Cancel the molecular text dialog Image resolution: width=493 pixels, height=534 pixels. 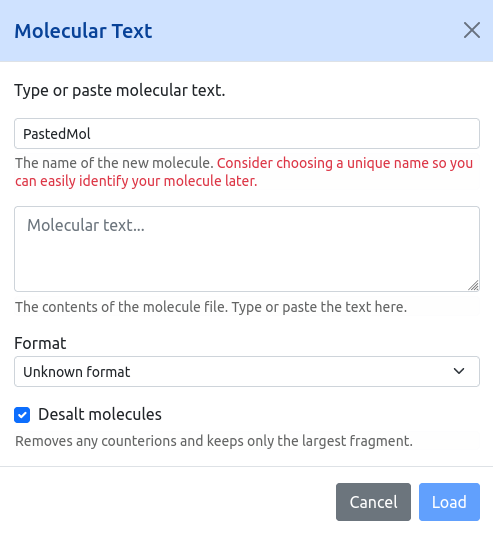click(x=373, y=502)
